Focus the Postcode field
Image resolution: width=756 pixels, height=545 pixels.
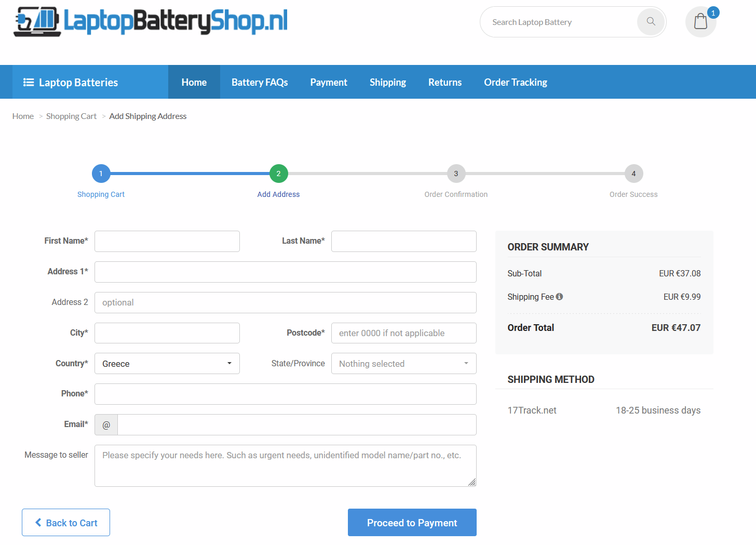(404, 333)
